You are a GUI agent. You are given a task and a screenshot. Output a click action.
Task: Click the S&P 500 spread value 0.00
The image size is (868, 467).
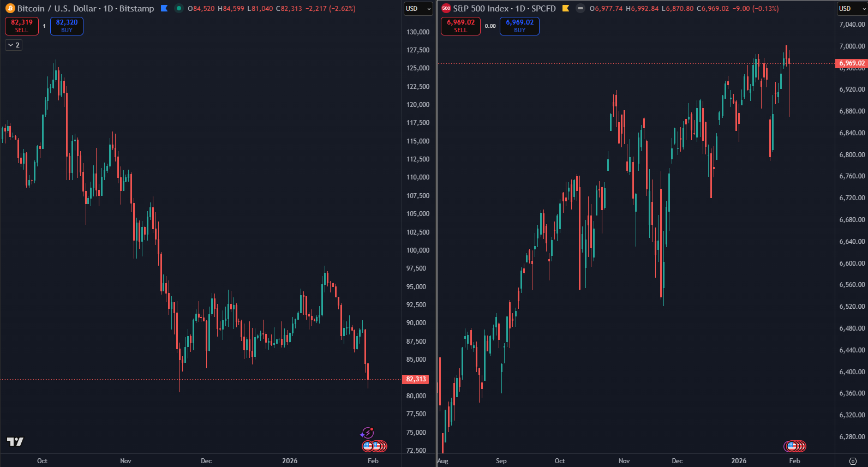pyautogui.click(x=490, y=26)
